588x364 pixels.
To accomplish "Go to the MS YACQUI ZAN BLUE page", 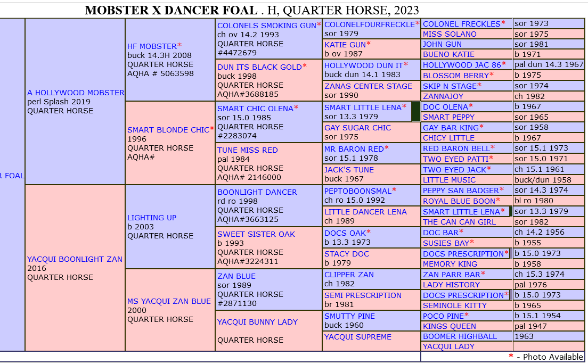I will point(169,301).
